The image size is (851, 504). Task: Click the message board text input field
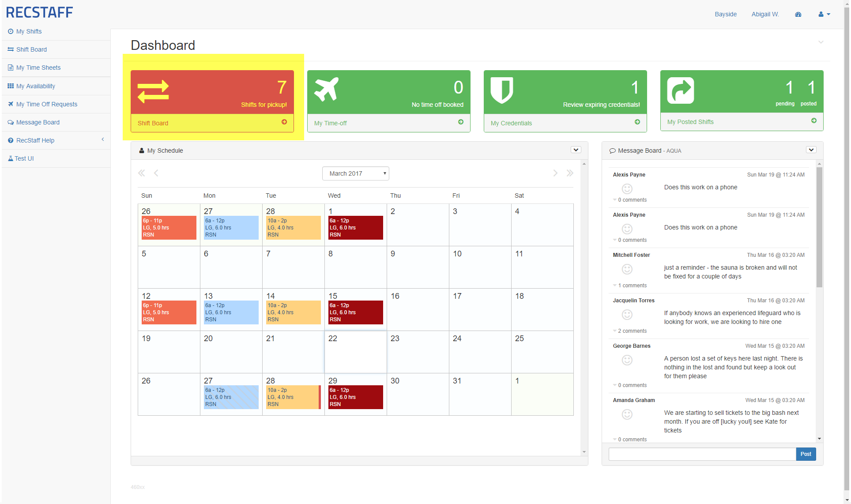point(702,454)
